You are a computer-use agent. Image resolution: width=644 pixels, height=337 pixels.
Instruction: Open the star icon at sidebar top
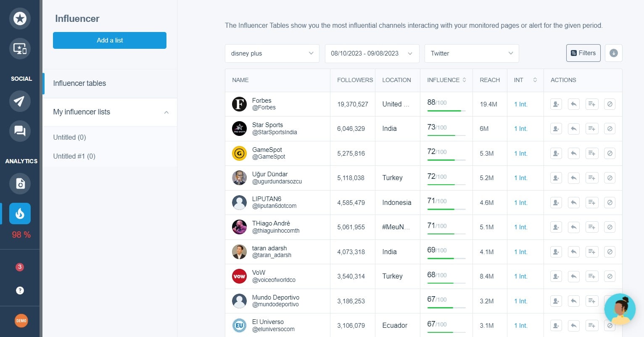[x=20, y=19]
